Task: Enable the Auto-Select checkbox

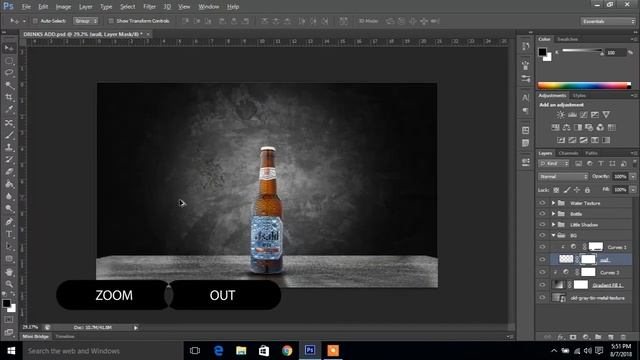Action: coord(35,21)
